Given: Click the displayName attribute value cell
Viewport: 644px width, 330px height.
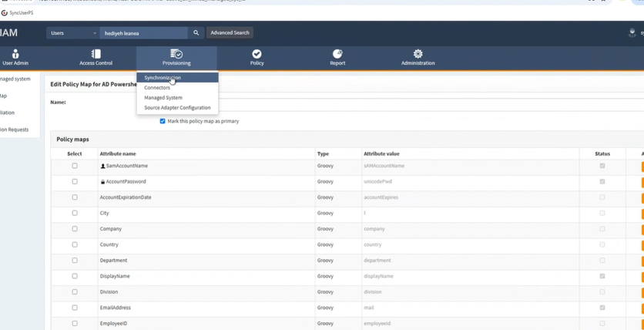Looking at the screenshot, I should point(378,276).
